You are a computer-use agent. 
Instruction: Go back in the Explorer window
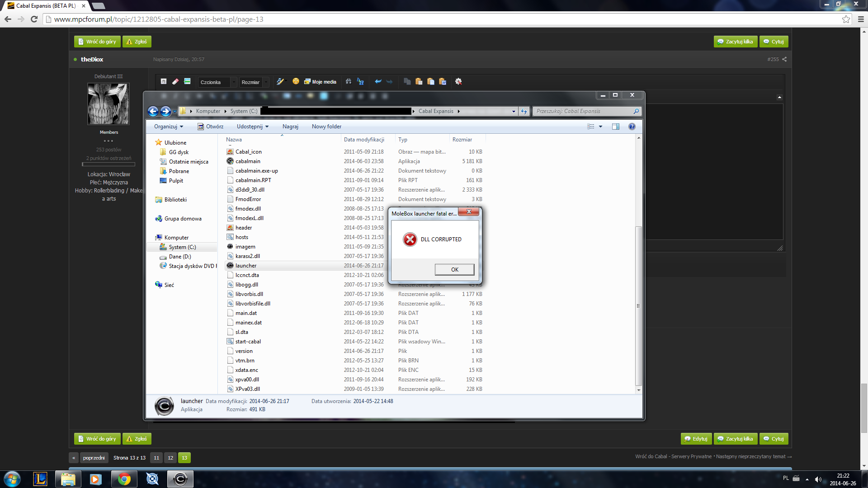(x=153, y=111)
